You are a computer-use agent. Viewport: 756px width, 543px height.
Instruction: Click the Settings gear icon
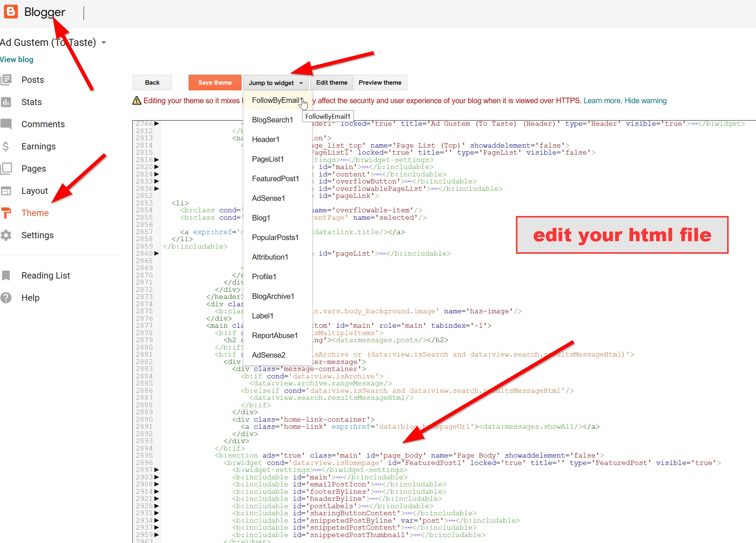pos(6,235)
